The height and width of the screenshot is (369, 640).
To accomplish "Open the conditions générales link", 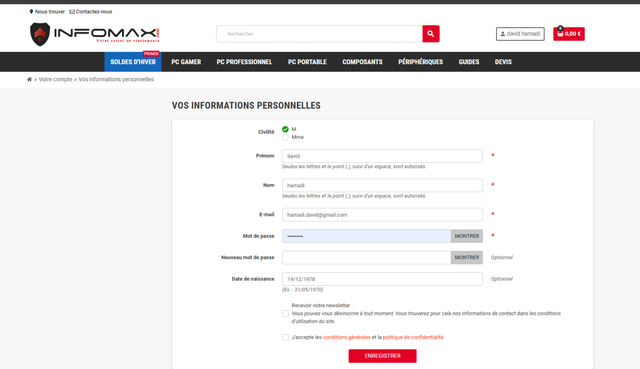I will coord(347,338).
